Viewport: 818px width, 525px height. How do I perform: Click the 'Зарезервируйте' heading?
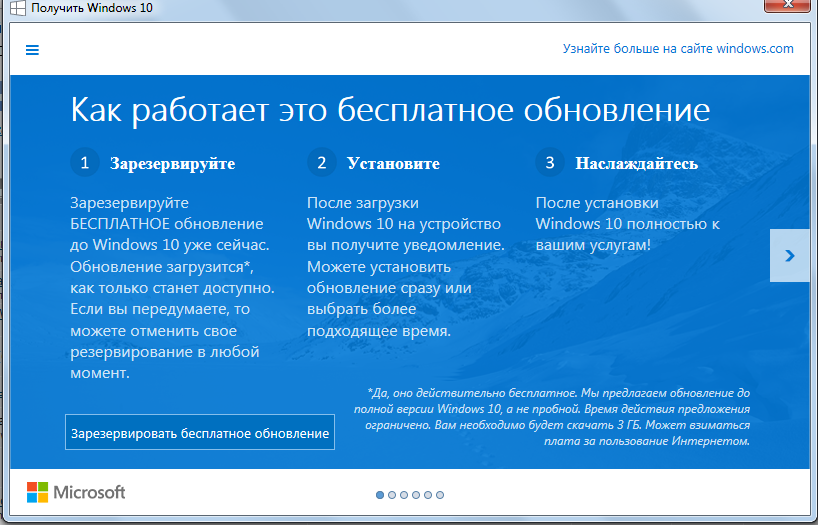[173, 164]
